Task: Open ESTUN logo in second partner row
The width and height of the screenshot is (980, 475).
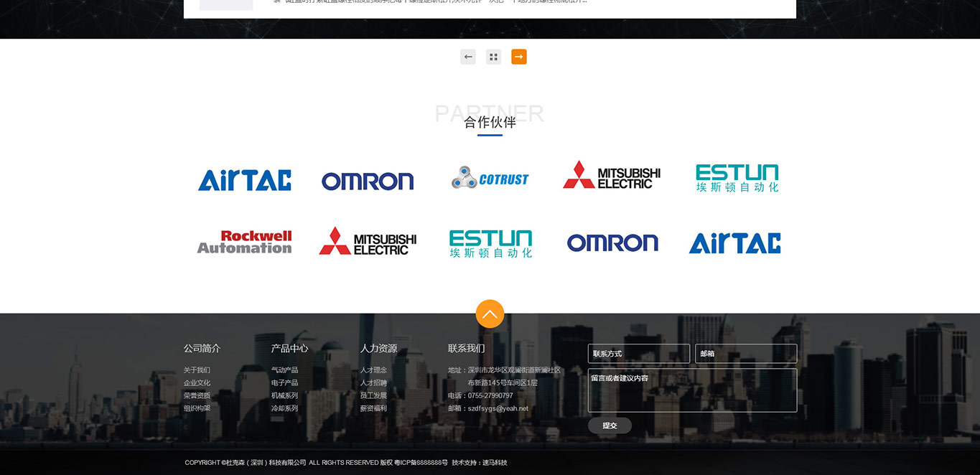Action: coord(491,243)
